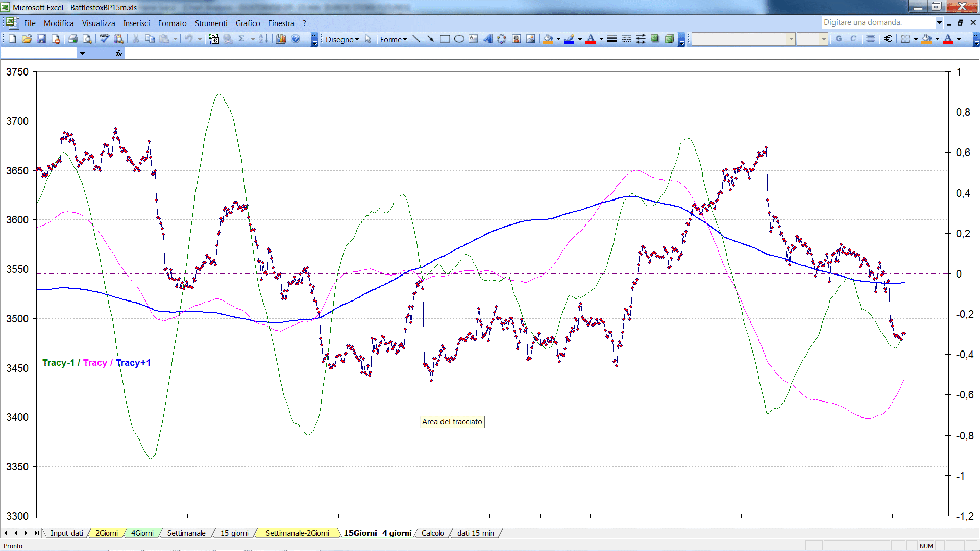980x551 pixels.
Task: Open Print Preview magnifier icon
Action: pyautogui.click(x=87, y=39)
